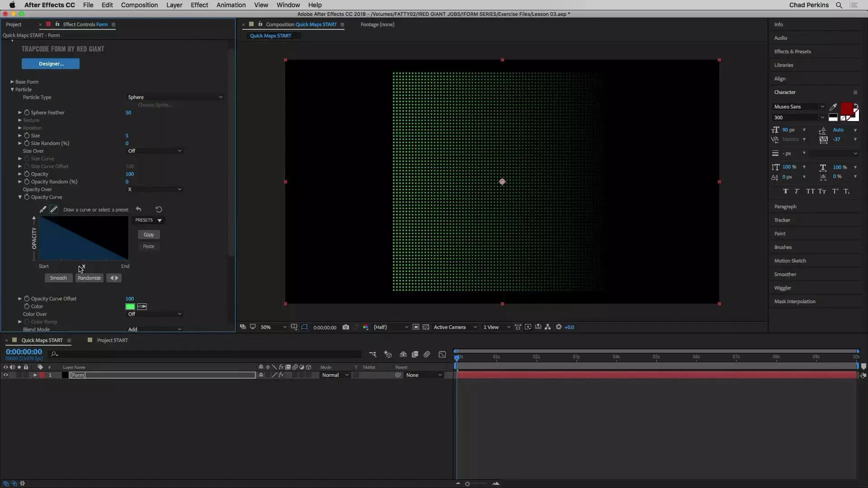This screenshot has width=868, height=488.
Task: Undo the opacity curve change arrow
Action: click(139, 209)
